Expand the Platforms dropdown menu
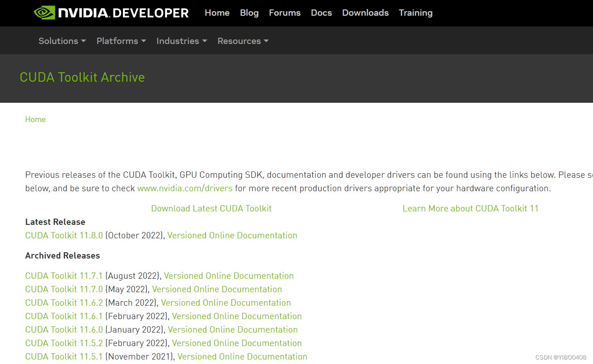This screenshot has width=593, height=364. 121,41
